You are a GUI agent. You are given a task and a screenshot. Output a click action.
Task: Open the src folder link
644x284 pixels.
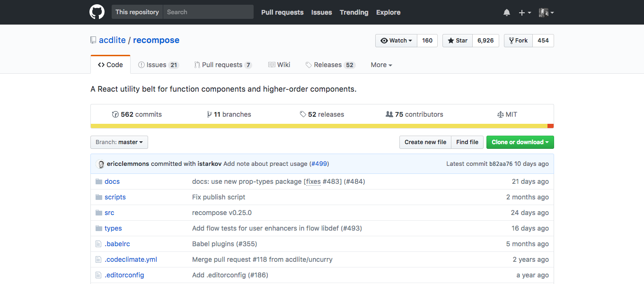click(109, 213)
